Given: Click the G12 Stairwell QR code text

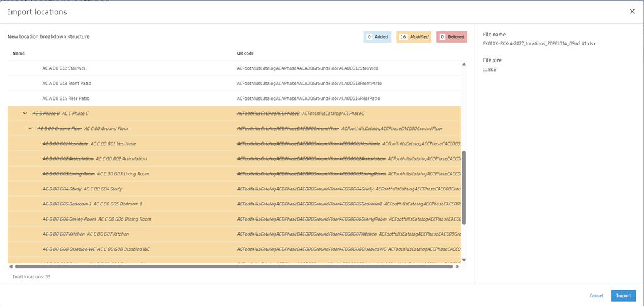Looking at the screenshot, I should 307,68.
